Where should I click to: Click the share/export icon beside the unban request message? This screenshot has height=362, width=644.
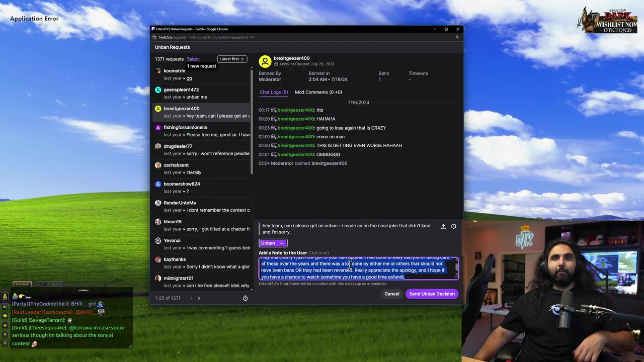pos(443,227)
